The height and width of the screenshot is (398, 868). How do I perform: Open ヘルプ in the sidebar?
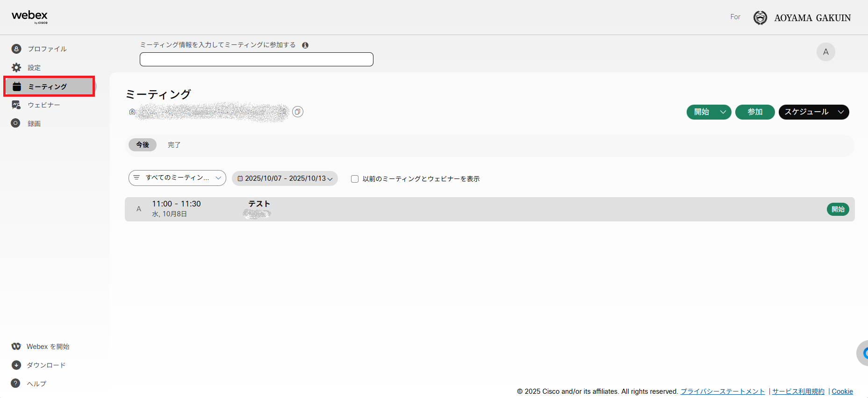pos(29,384)
